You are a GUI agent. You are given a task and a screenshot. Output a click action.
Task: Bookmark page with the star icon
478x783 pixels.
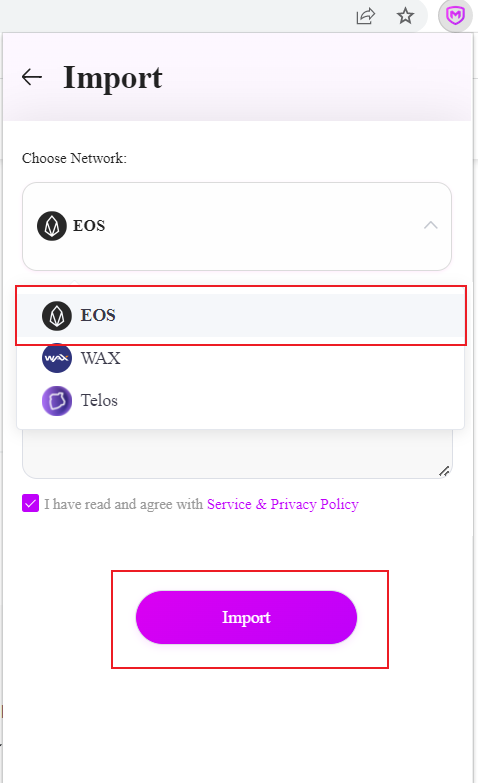tap(405, 16)
